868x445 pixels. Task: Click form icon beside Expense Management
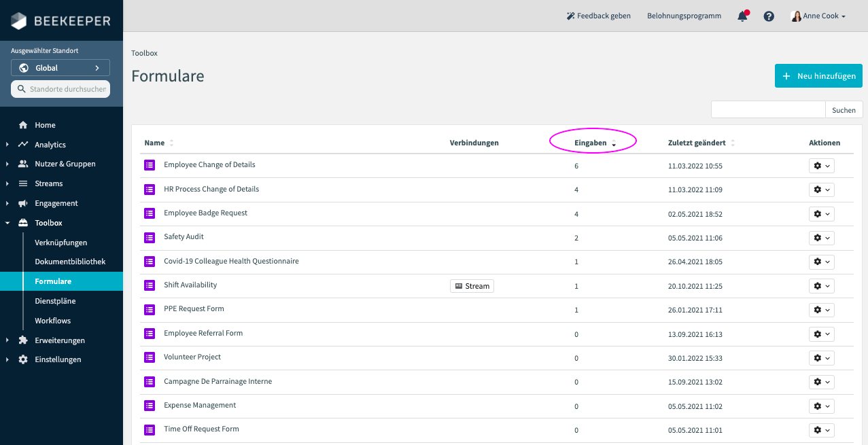coord(150,406)
